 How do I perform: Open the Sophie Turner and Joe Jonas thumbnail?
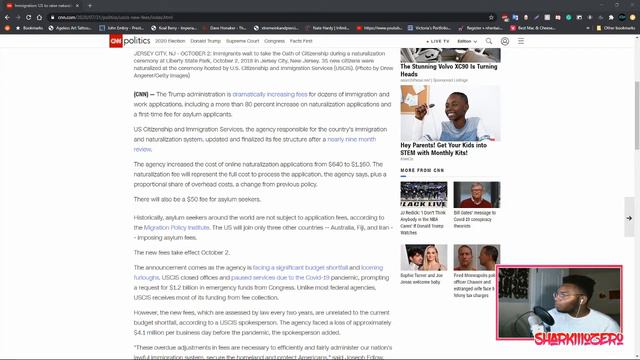pyautogui.click(x=424, y=258)
